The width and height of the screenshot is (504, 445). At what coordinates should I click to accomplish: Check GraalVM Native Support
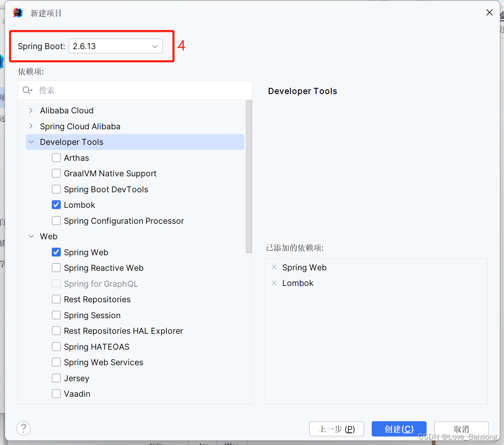56,173
